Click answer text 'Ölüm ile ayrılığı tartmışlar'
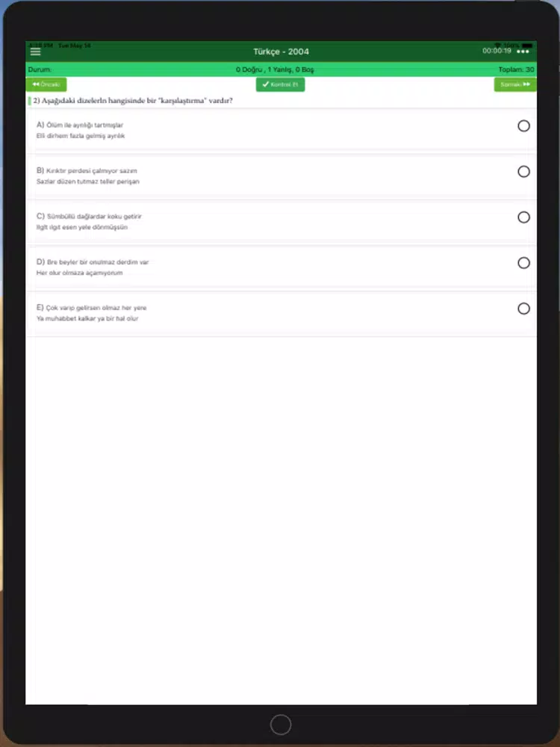Image resolution: width=560 pixels, height=747 pixels. [85, 125]
